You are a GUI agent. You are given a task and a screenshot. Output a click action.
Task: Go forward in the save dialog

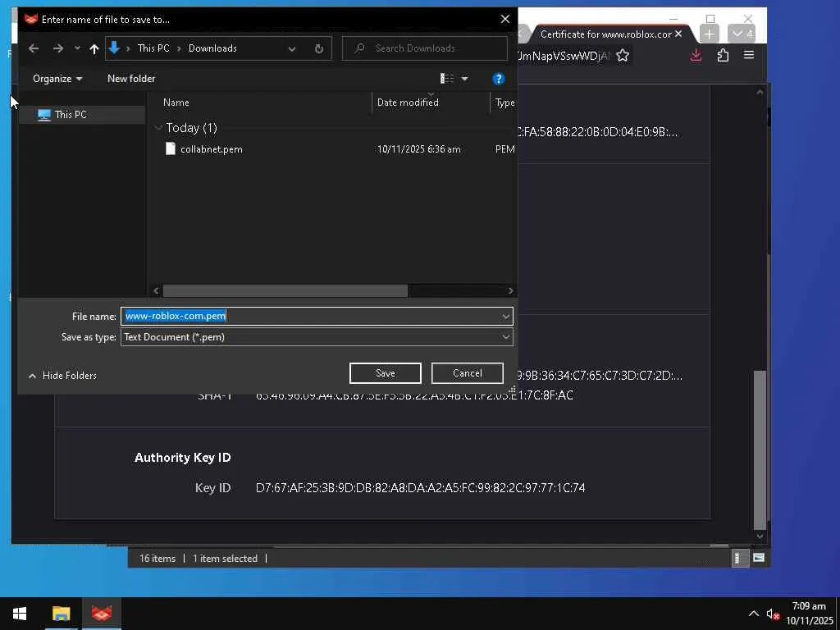point(58,48)
